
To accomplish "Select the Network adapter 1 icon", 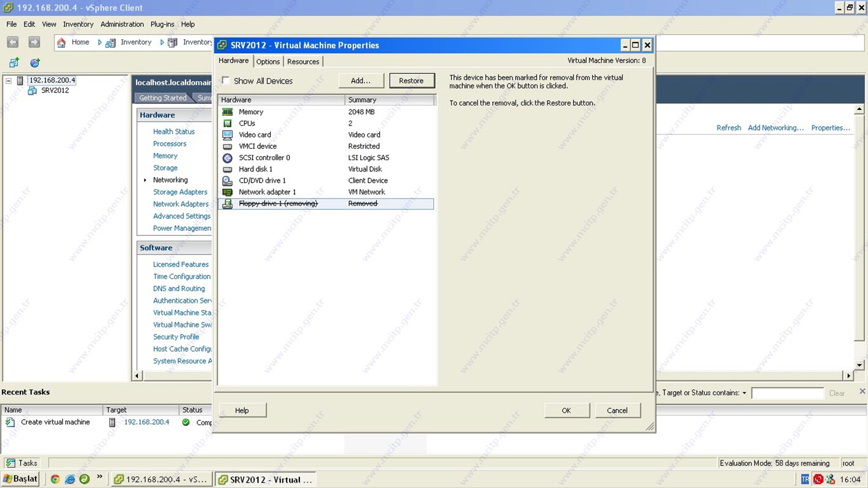I will point(228,192).
